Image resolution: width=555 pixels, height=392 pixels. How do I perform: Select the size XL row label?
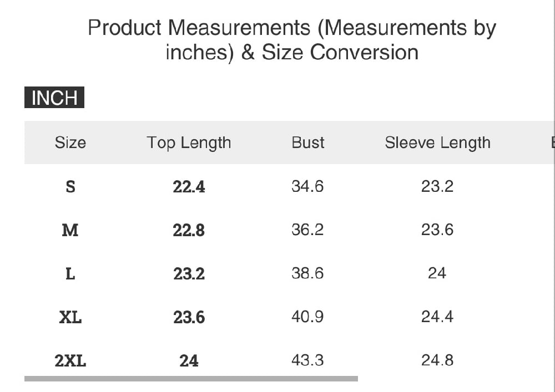pos(70,317)
